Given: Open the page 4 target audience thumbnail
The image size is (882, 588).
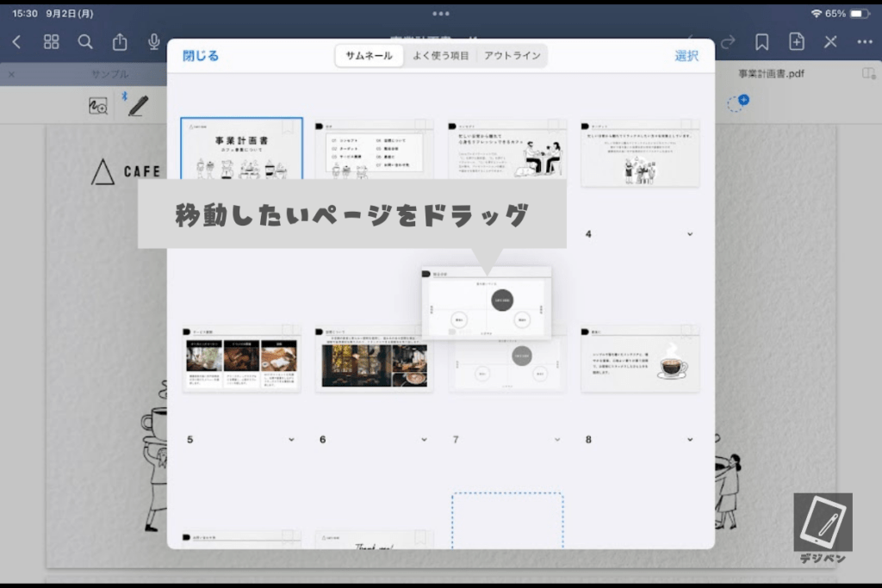Looking at the screenshot, I should pyautogui.click(x=640, y=153).
